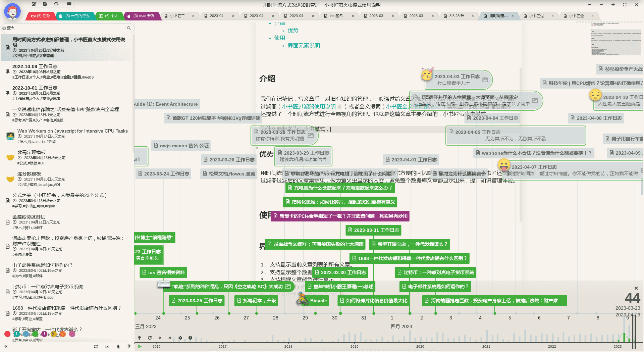This screenshot has width=644, height=352.
Task: Select the Bicycle timeline item
Action: [x=315, y=301]
